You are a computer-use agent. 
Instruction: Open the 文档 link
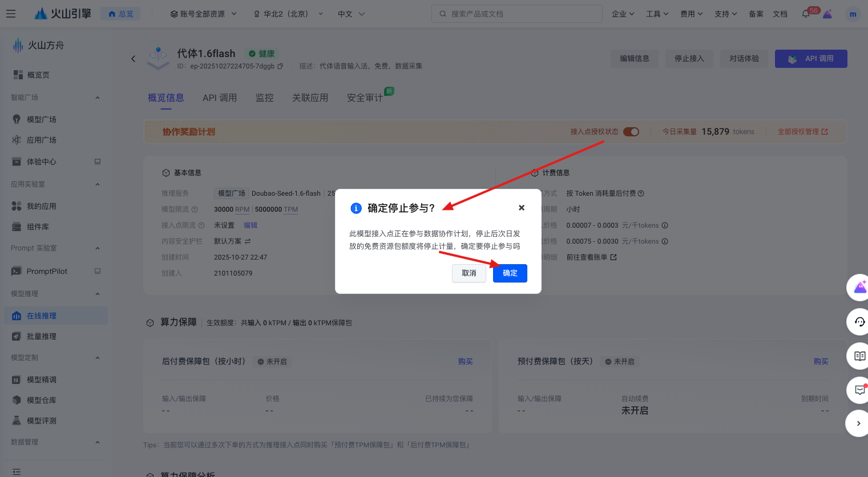780,14
